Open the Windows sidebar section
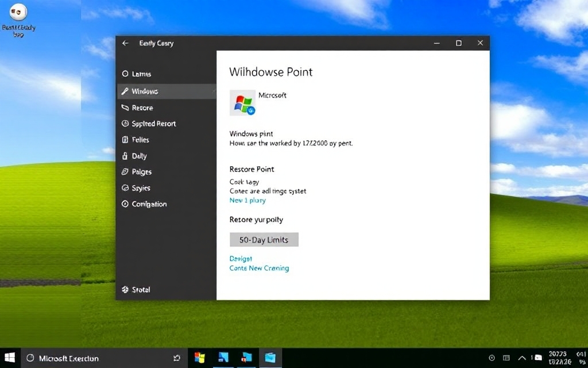This screenshot has height=368, width=588. click(x=167, y=91)
